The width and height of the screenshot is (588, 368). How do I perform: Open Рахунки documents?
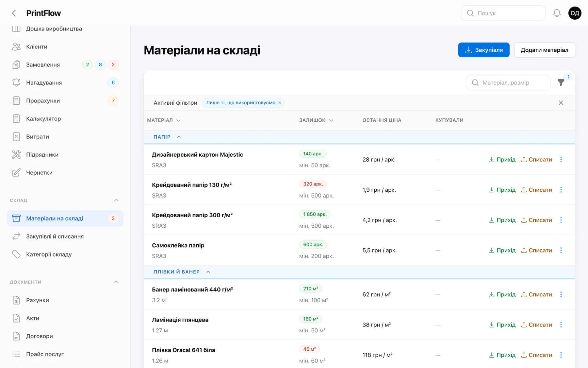pyautogui.click(x=65, y=300)
